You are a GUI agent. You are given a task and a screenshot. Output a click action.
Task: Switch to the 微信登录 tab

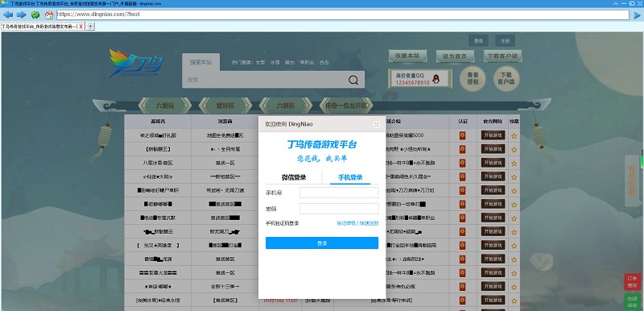click(294, 177)
